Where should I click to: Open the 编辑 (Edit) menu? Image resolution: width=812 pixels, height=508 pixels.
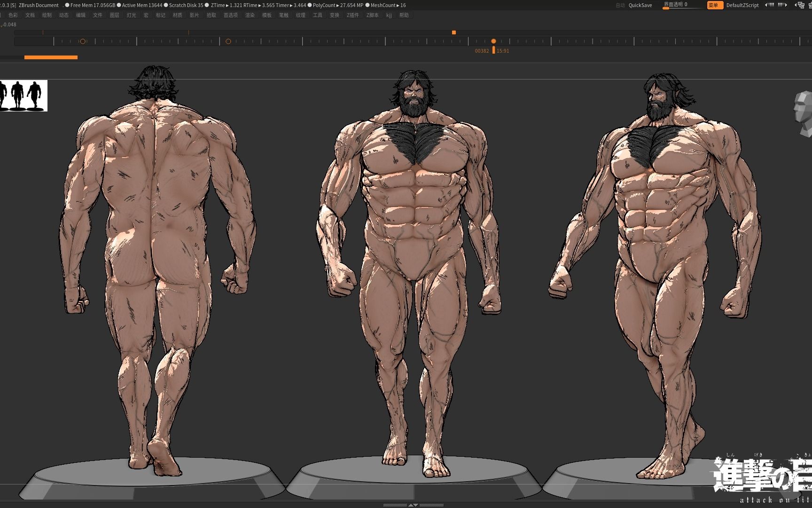[81, 15]
